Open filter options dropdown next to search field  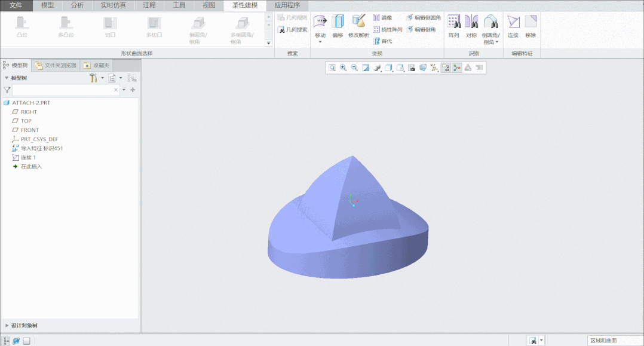point(124,90)
